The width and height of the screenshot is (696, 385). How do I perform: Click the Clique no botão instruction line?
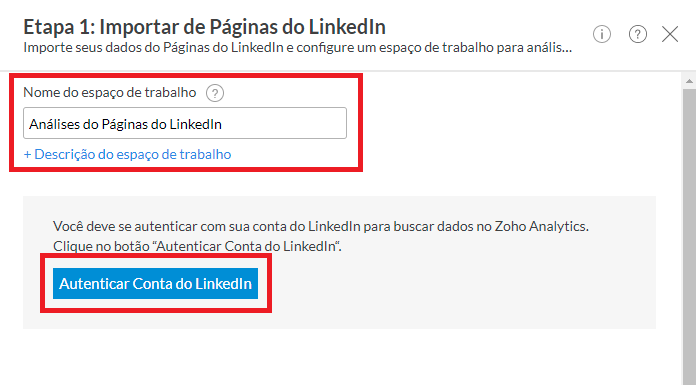[x=197, y=246]
